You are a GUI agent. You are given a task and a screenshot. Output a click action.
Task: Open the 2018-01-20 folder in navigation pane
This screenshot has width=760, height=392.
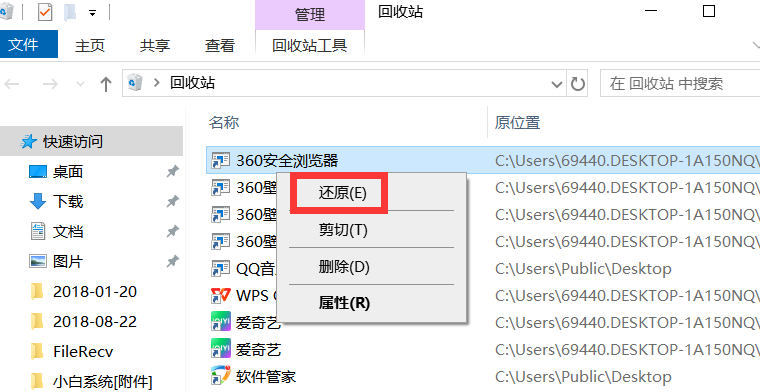pos(95,291)
